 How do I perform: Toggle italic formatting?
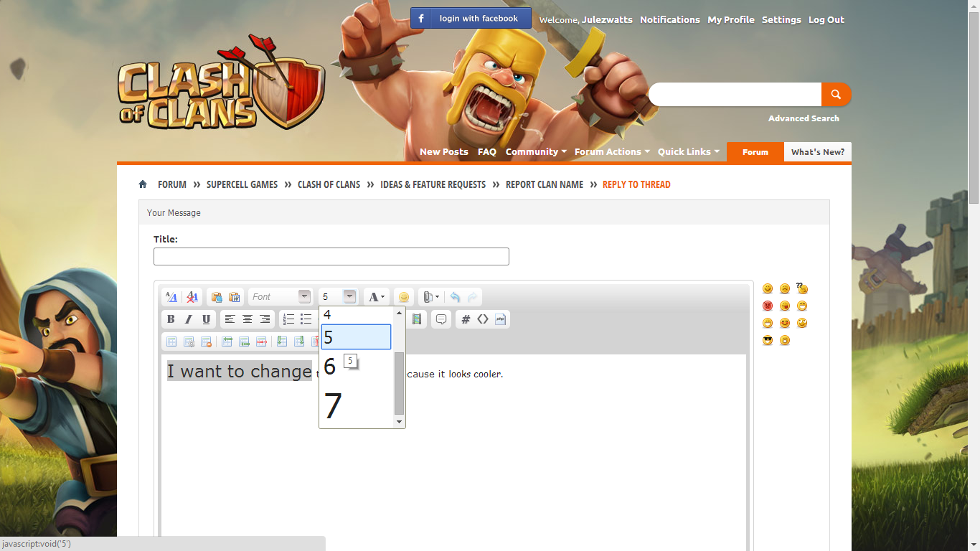pos(189,319)
